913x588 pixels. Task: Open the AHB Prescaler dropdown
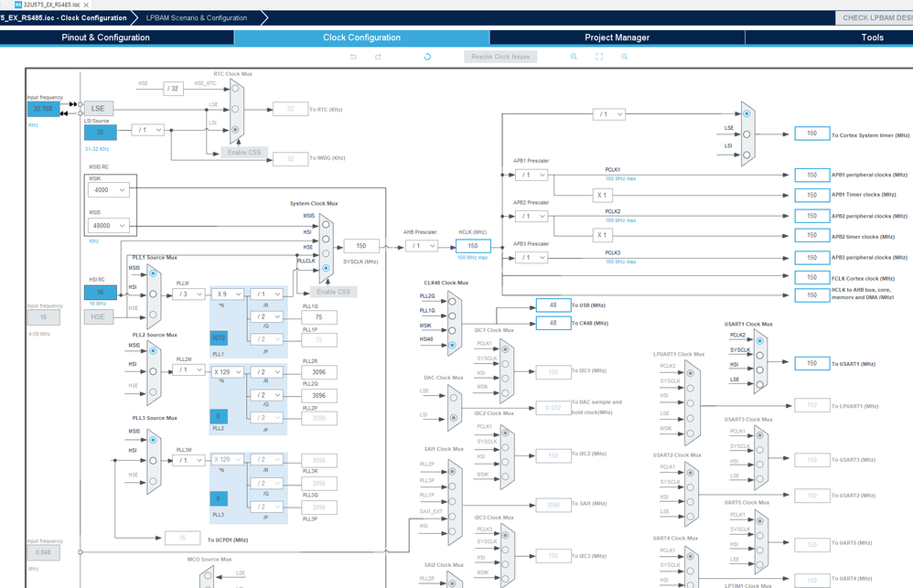(422, 246)
